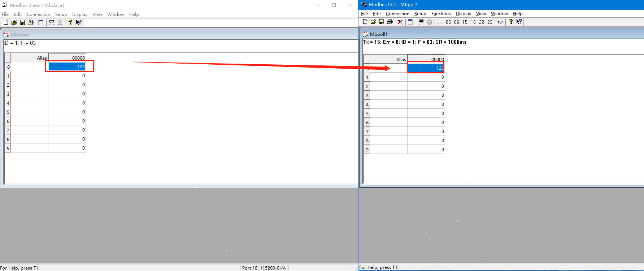
Task: Click the Save icon in Modbus Poll toolbar
Action: pyautogui.click(x=382, y=22)
